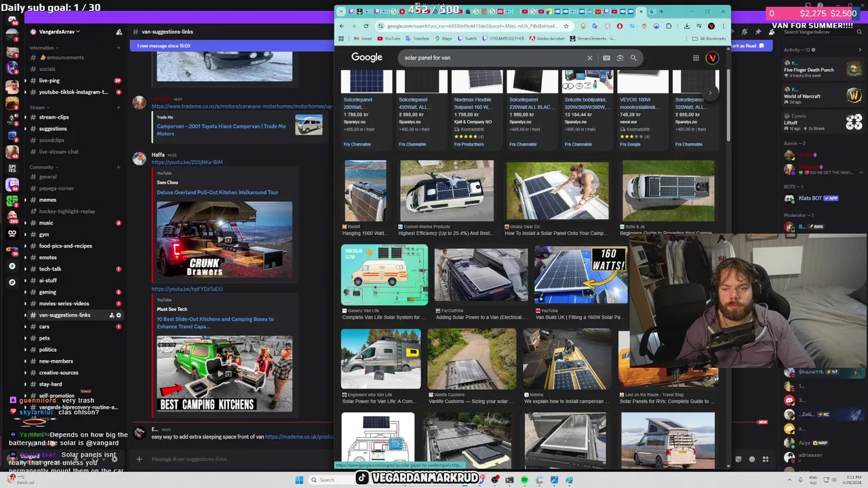Image resolution: width=868 pixels, height=488 pixels.
Task: Open 10 Best Slide-Out Kitchens video link
Action: click(x=215, y=323)
